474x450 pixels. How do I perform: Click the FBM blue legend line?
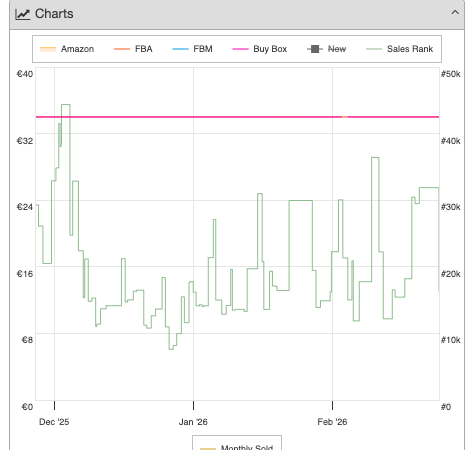[180, 49]
